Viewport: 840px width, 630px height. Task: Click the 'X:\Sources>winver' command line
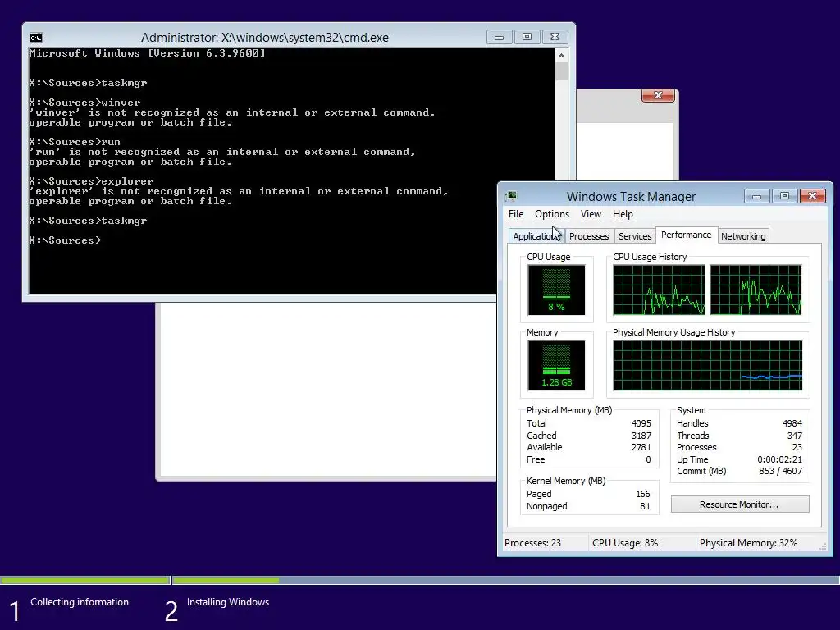(84, 103)
